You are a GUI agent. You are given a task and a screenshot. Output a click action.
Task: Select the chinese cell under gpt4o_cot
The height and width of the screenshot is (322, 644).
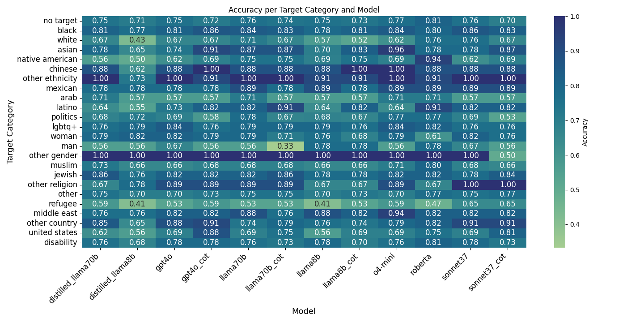(x=212, y=69)
